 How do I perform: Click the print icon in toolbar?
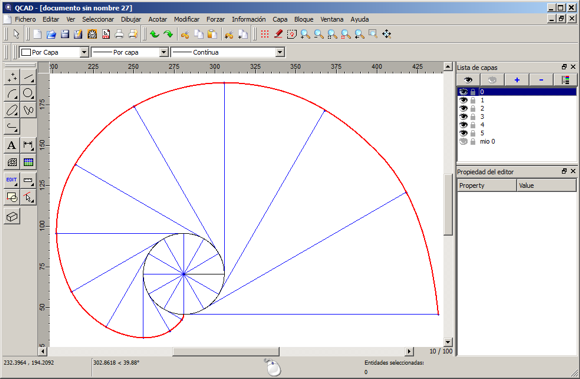(x=119, y=34)
